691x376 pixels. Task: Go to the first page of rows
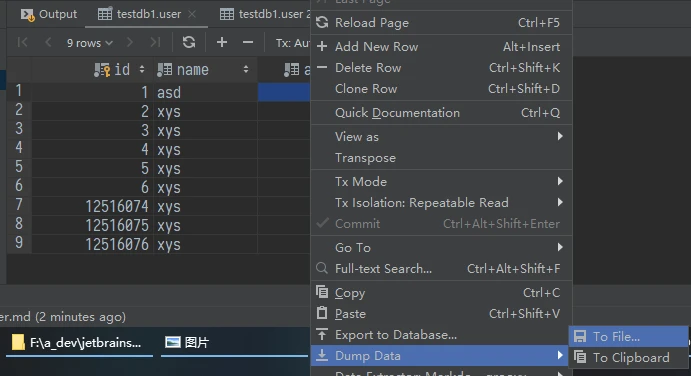22,42
